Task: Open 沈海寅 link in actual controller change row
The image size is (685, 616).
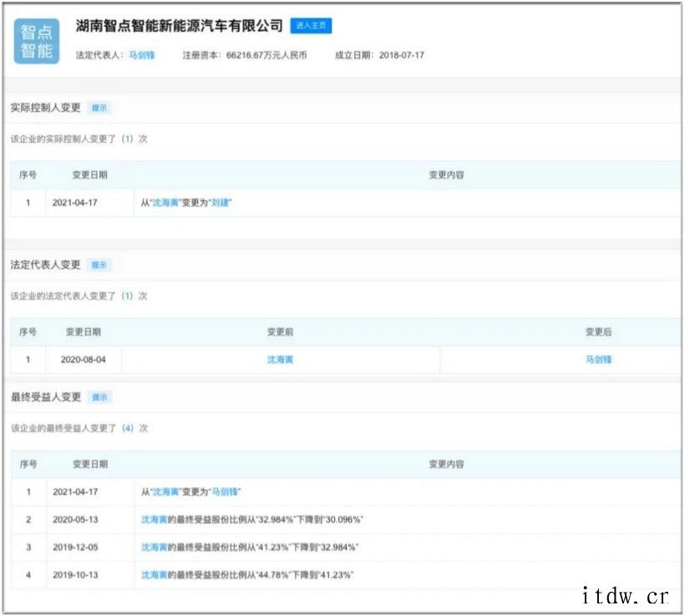Action: pyautogui.click(x=165, y=203)
